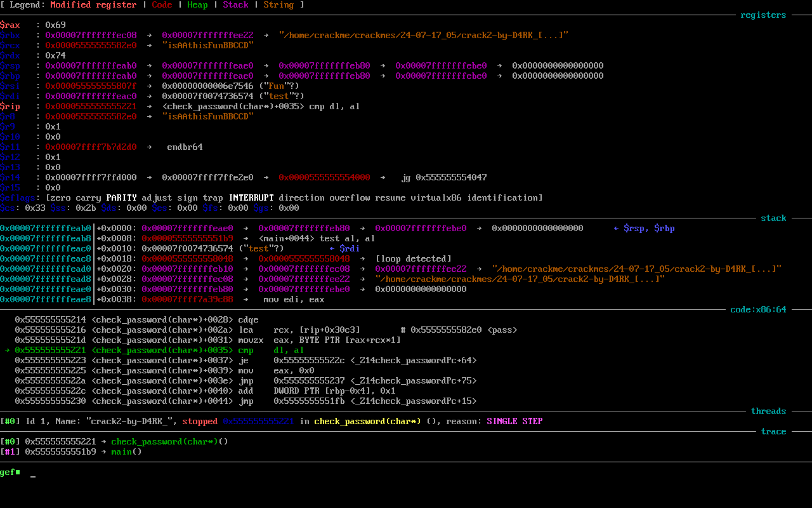Select the Heap legend entry
The width and height of the screenshot is (812, 508).
197,5
